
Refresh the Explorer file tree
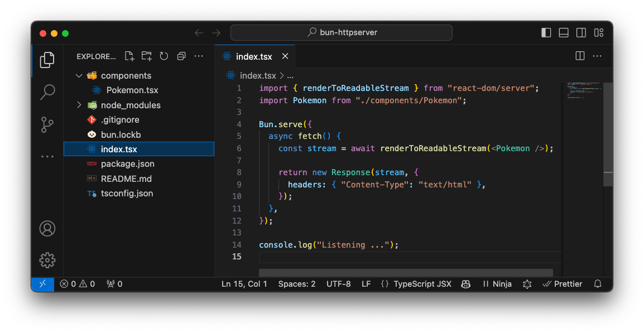pyautogui.click(x=164, y=56)
